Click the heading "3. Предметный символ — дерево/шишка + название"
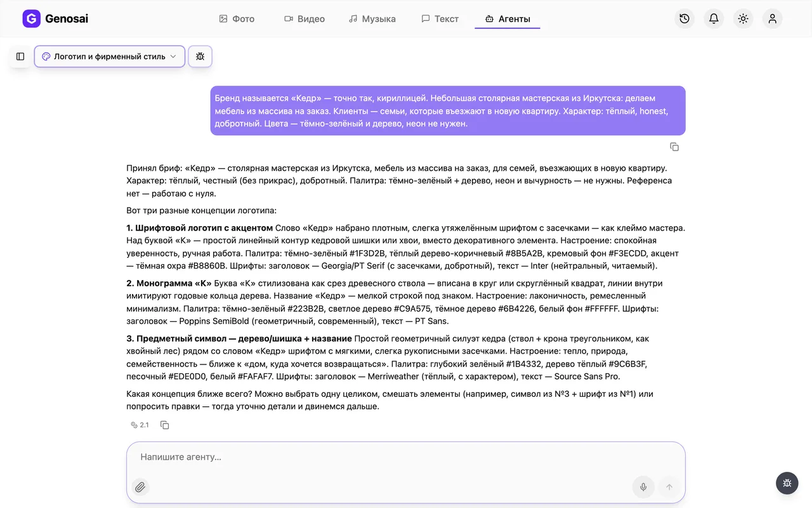Viewport: 812px width, 508px height. pyautogui.click(x=239, y=338)
